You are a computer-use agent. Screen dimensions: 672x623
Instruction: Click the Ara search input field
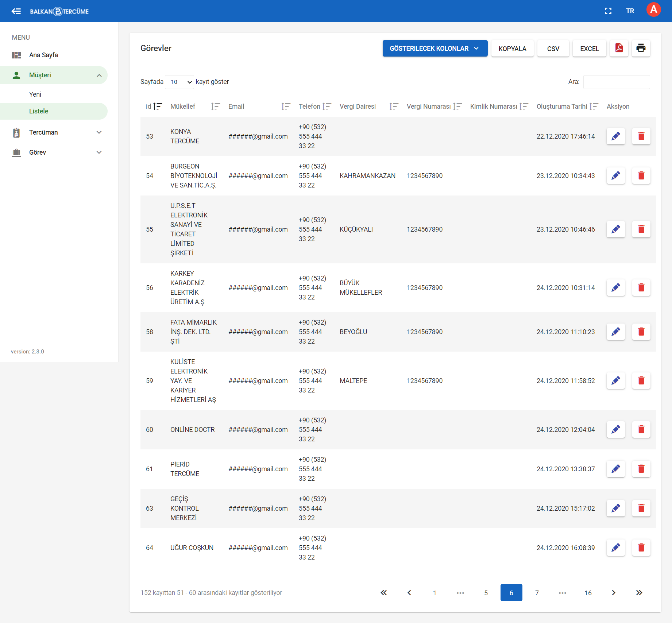[x=616, y=82]
